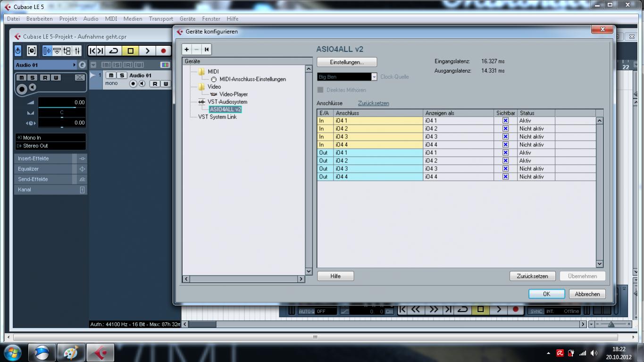Image resolution: width=644 pixels, height=362 pixels.
Task: Select VST System Link in the tree
Action: (x=217, y=117)
